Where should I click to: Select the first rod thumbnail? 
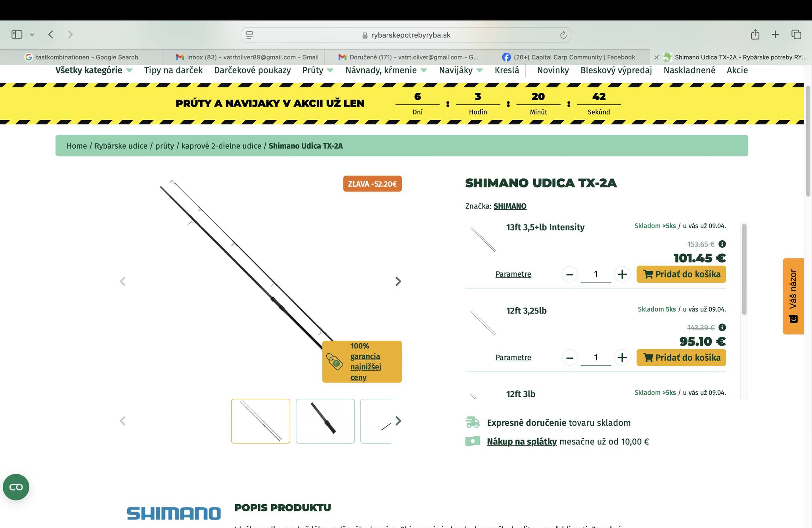[x=260, y=421]
